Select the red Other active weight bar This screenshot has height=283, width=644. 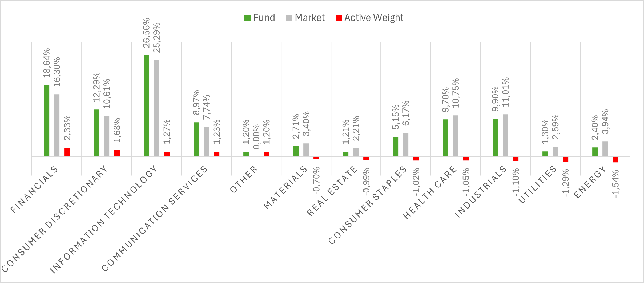pyautogui.click(x=266, y=154)
